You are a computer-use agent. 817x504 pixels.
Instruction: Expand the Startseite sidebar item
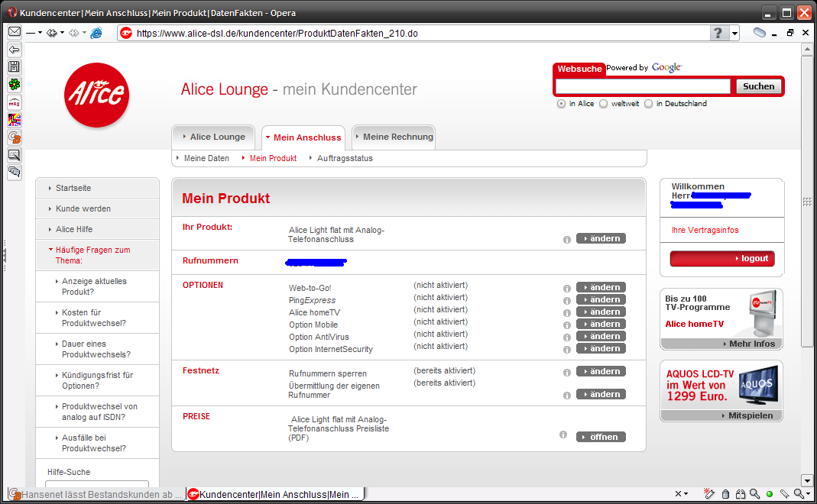tap(97, 188)
